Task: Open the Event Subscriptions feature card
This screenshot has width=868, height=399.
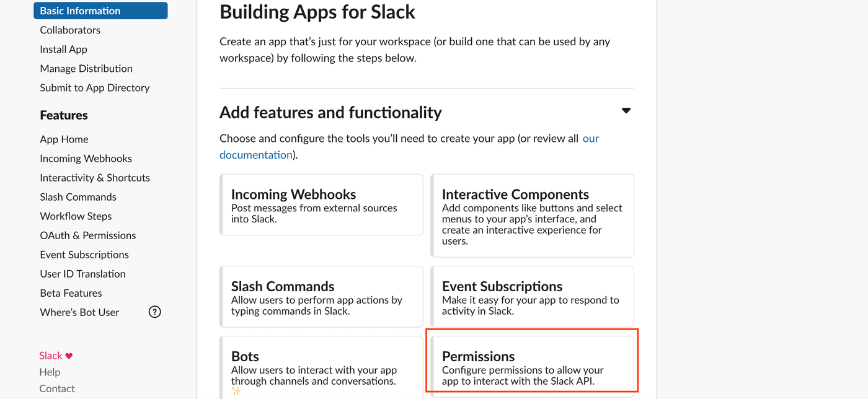Action: (532, 296)
